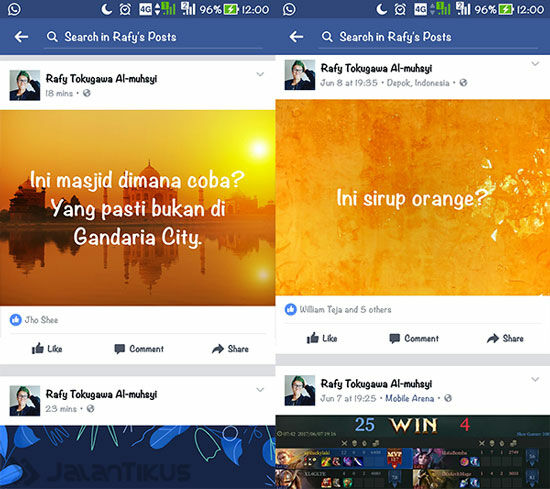Tap the back arrow in left screen

point(21,36)
